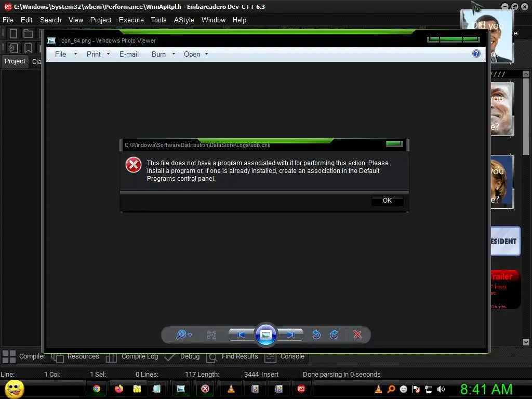The height and width of the screenshot is (399, 532).
Task: Click the "Done parsing in 0 seconds" status text
Action: [342, 374]
